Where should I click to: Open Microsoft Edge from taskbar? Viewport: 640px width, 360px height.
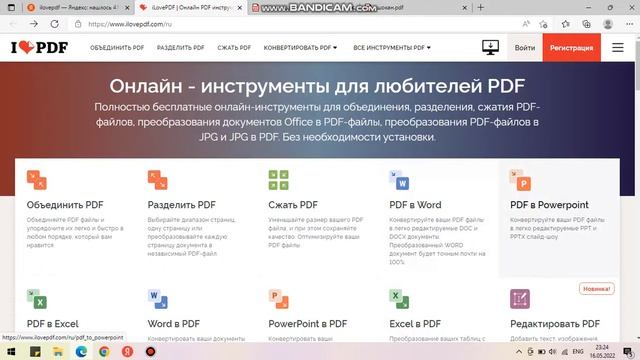tap(81, 351)
